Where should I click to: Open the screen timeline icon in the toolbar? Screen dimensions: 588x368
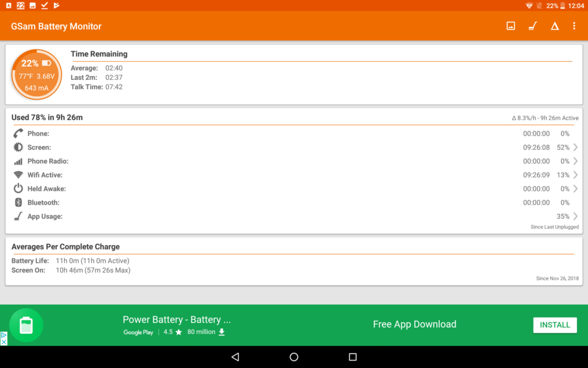click(510, 26)
